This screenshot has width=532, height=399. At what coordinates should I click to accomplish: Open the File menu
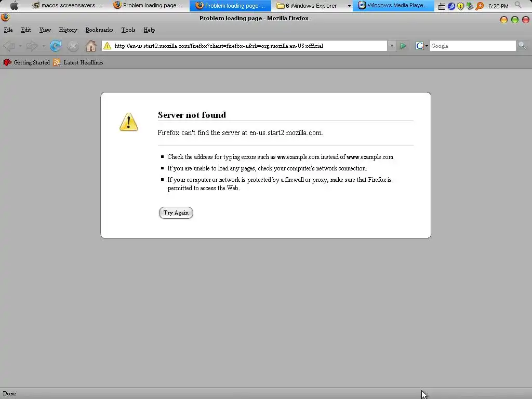tap(8, 30)
